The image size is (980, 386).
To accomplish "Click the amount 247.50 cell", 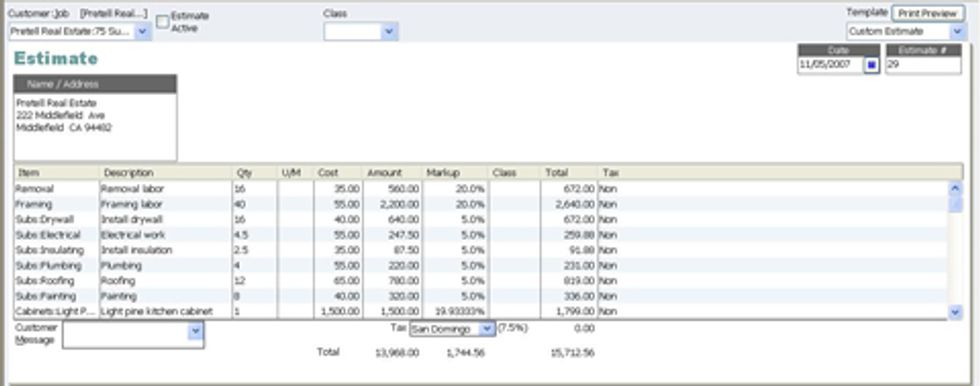I will pyautogui.click(x=392, y=235).
